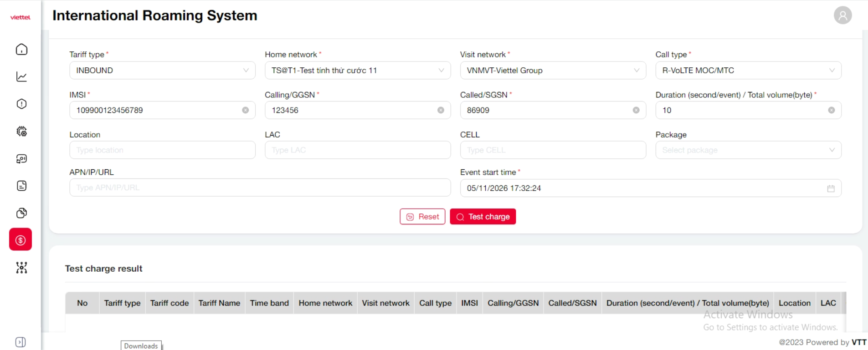Click the Location input field
Image resolution: width=868 pixels, height=350 pixels.
click(x=162, y=150)
